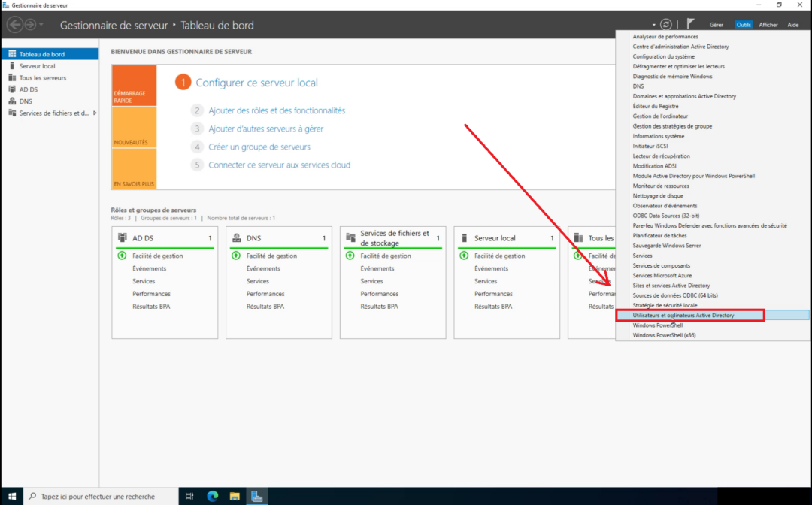Viewport: 812px width, 505px height.
Task: Click the taskbar search field
Action: point(98,496)
